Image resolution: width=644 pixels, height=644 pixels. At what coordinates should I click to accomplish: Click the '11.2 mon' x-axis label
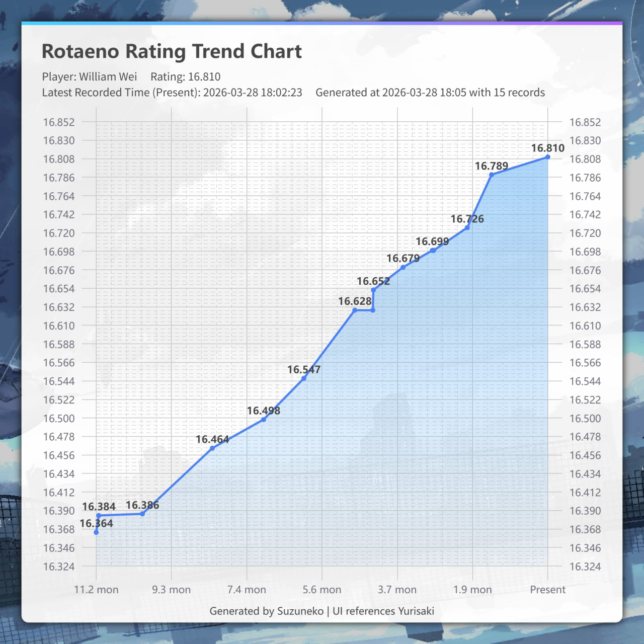pos(96,590)
